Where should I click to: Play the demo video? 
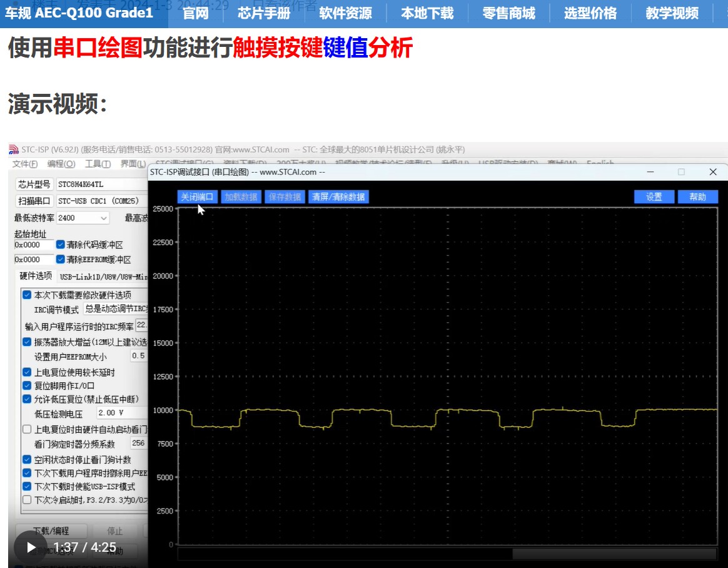31,547
